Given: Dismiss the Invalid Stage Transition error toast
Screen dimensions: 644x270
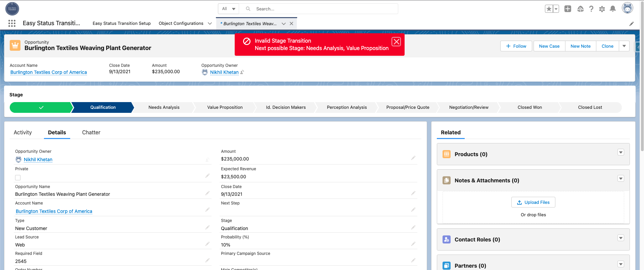Looking at the screenshot, I should [x=397, y=42].
